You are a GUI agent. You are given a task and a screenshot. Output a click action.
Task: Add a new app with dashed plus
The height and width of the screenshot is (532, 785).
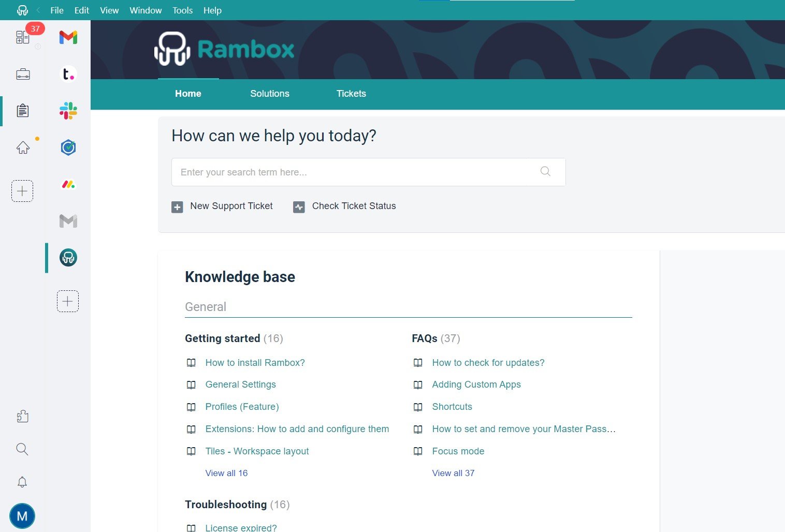click(68, 301)
